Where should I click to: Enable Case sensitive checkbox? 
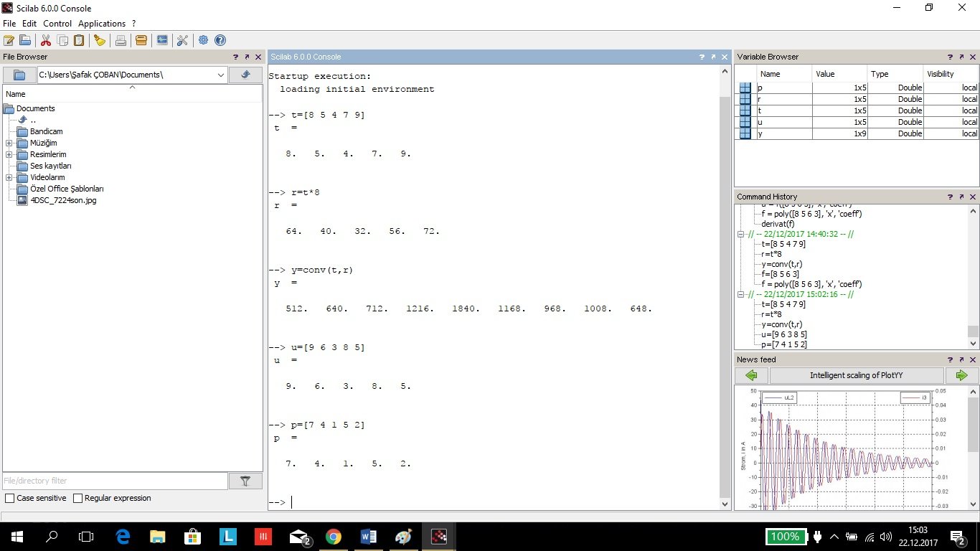point(9,498)
